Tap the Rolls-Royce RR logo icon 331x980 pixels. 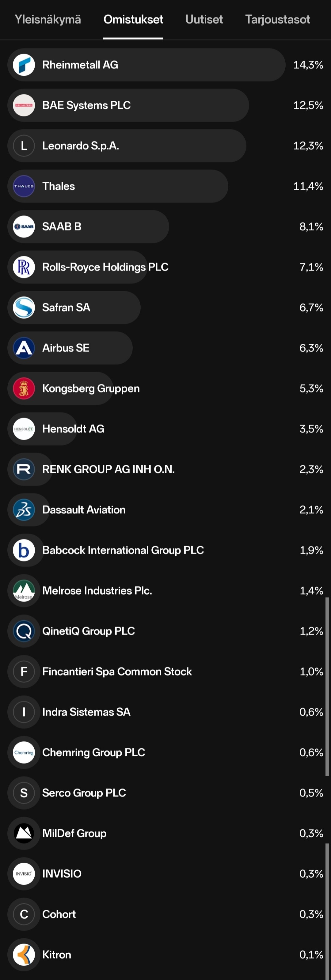(24, 267)
